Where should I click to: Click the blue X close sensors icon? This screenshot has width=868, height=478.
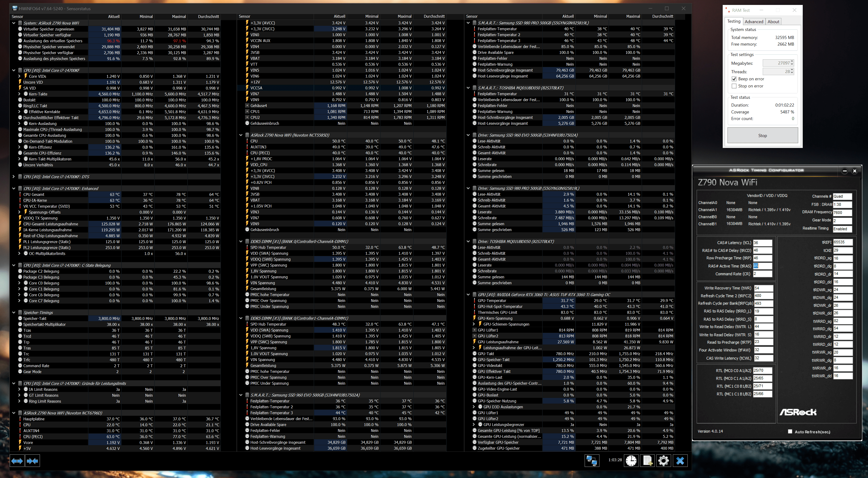[680, 460]
